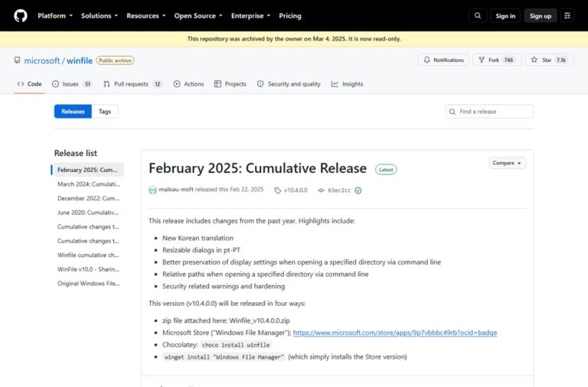Open the header app menu icon beside Sign up
This screenshot has width=588, height=387.
[x=567, y=16]
